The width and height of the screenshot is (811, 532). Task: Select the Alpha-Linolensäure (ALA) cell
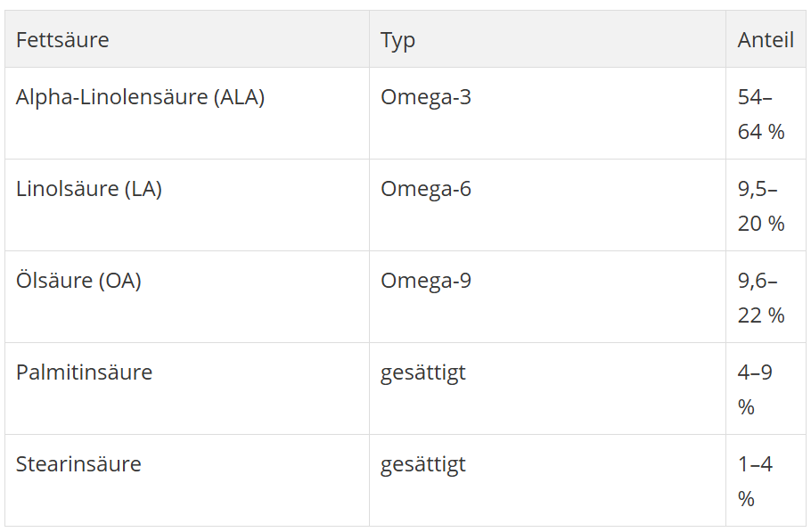pyautogui.click(x=140, y=97)
